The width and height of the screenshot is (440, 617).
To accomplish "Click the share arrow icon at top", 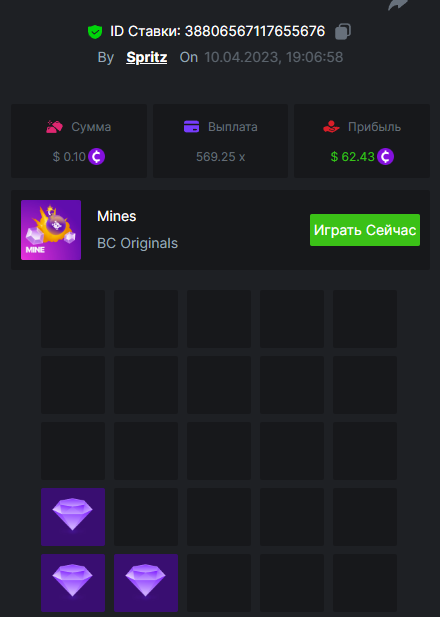I will [397, 5].
